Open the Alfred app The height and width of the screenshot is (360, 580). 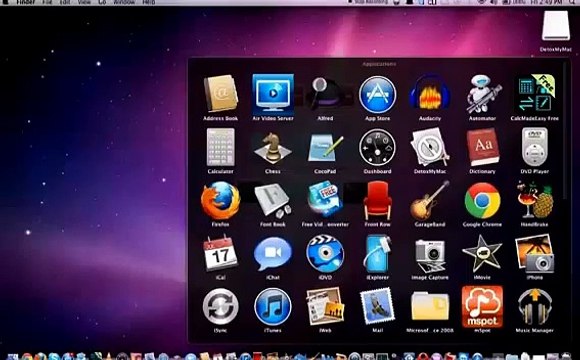pyautogui.click(x=325, y=94)
